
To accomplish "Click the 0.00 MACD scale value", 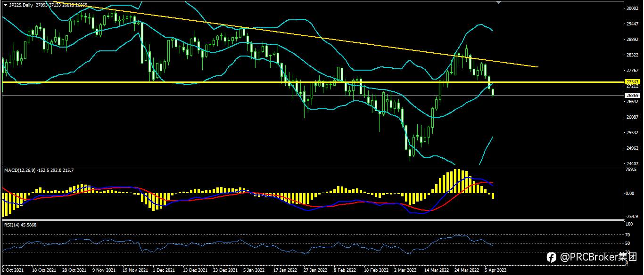I will pyautogui.click(x=631, y=193).
